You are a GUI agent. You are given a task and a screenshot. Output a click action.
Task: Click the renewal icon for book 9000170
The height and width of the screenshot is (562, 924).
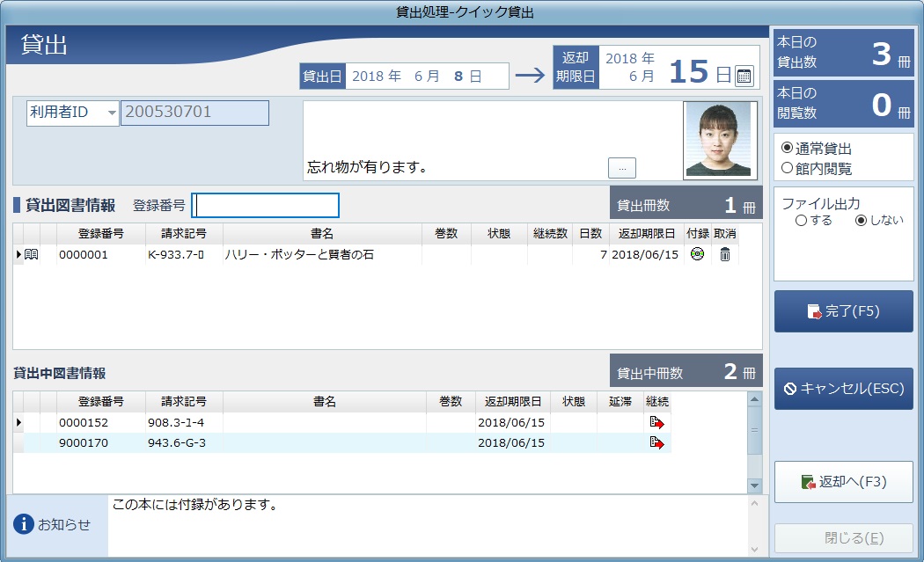tap(656, 442)
